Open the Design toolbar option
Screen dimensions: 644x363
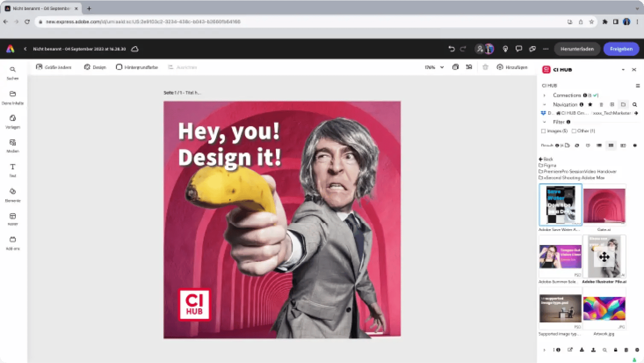point(95,67)
